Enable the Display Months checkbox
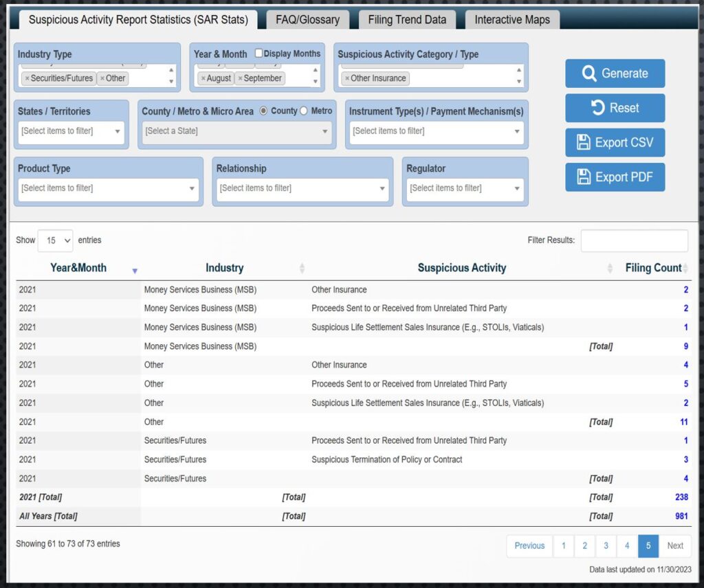This screenshot has height=588, width=704. 258,53
